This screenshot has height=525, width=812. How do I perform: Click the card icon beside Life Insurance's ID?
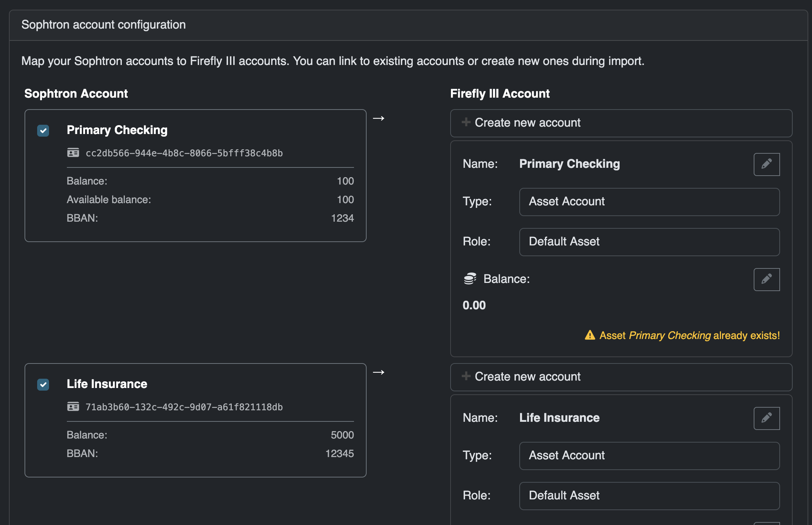[x=74, y=407]
